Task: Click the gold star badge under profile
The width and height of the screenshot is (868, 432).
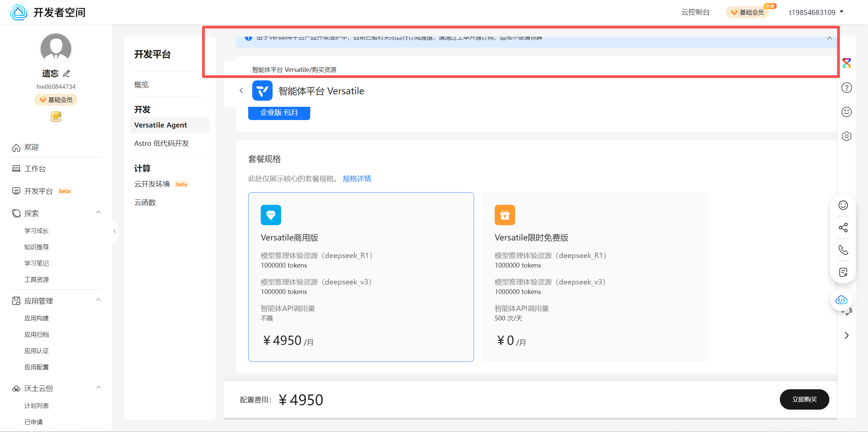Action: coord(56,117)
